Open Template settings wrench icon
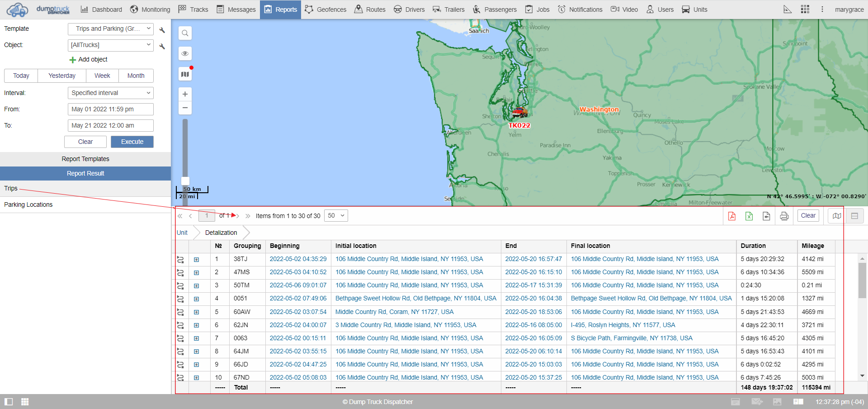Screen dimensions: 868x409 pos(162,30)
